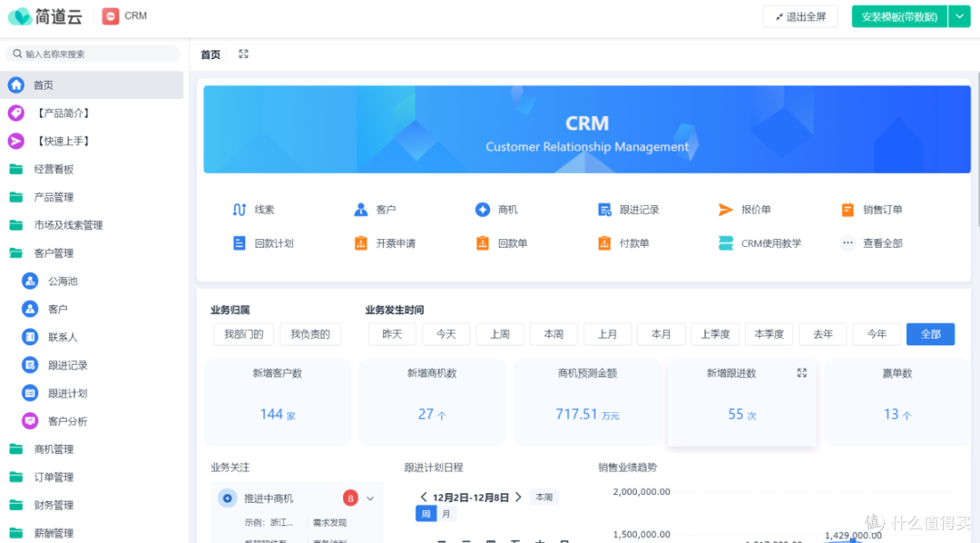The width and height of the screenshot is (980, 543).
Task: Click the 简道云 logo
Action: 45,16
